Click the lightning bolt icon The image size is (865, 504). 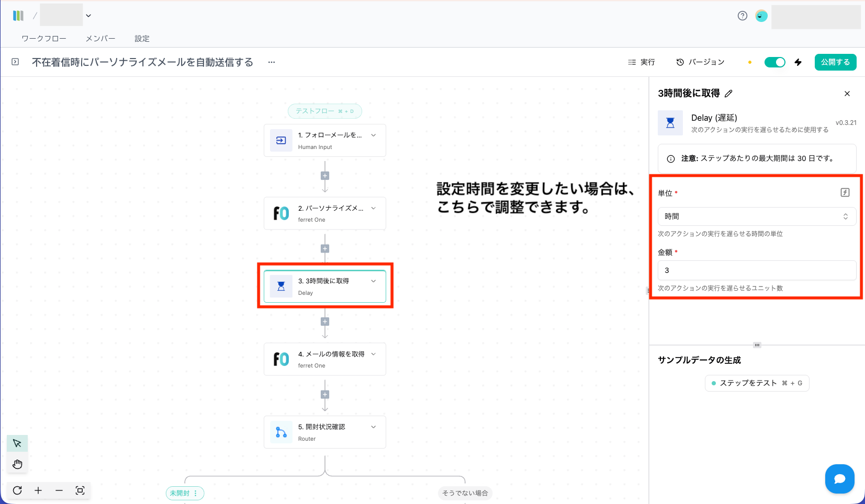coord(798,62)
